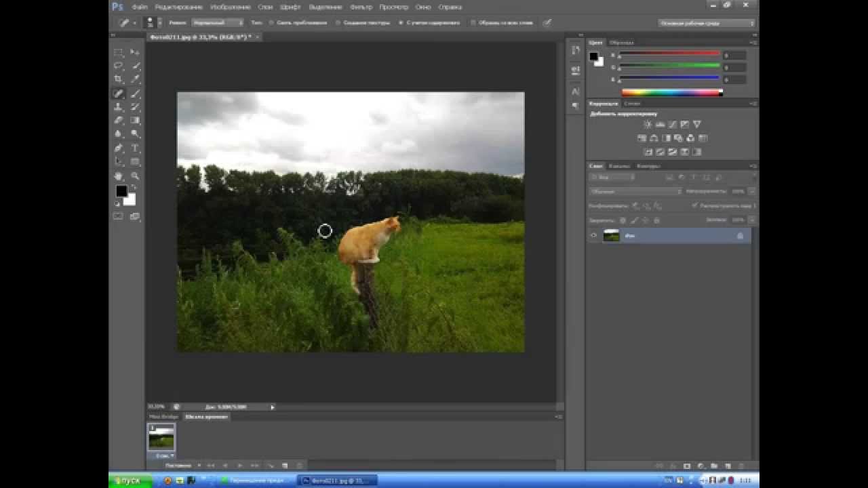Viewport: 868px width, 488px height.
Task: Open the Файл menu
Action: [140, 7]
